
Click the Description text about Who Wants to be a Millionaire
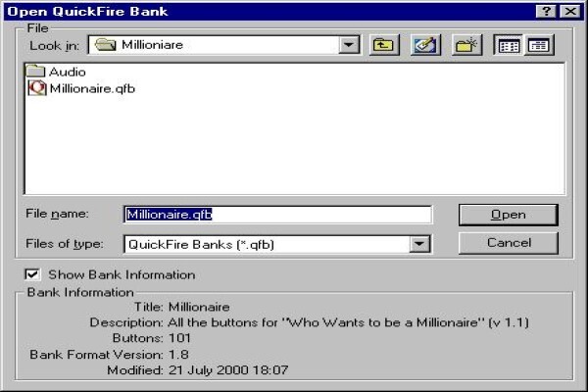pyautogui.click(x=348, y=322)
